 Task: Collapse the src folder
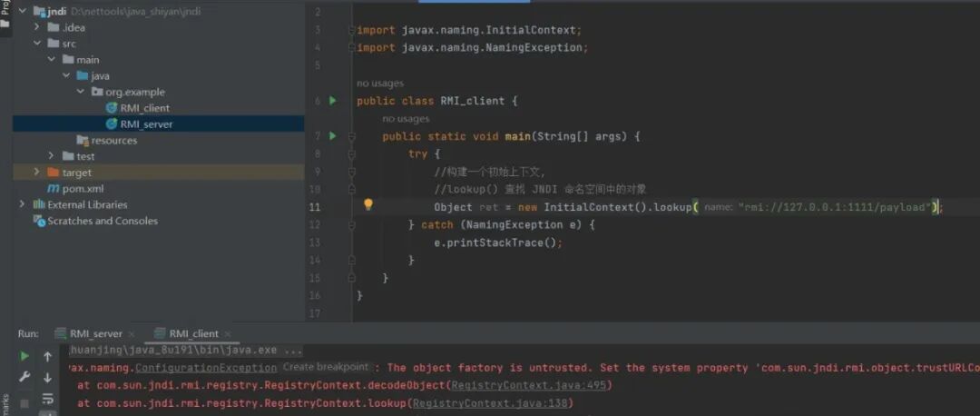[37, 44]
